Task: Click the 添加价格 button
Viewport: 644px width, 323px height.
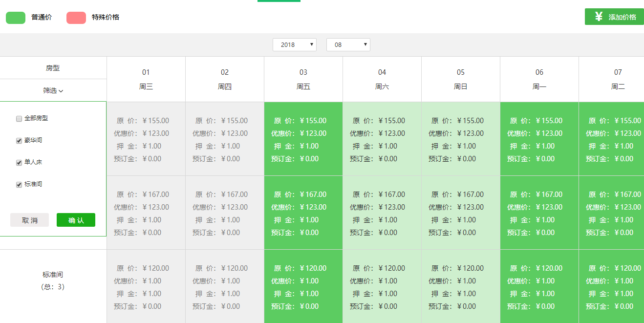Action: pyautogui.click(x=614, y=17)
